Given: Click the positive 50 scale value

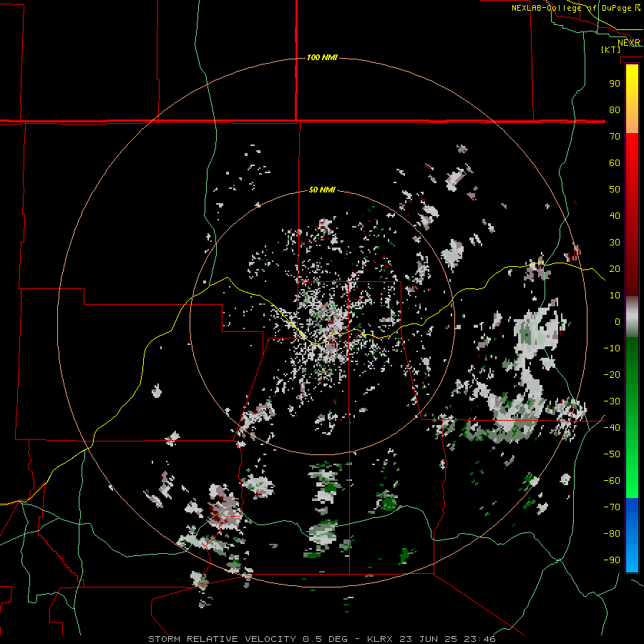Looking at the screenshot, I should [615, 190].
